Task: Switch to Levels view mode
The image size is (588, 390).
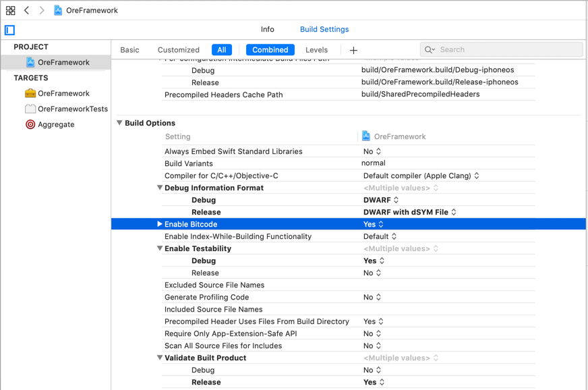Action: click(x=316, y=50)
